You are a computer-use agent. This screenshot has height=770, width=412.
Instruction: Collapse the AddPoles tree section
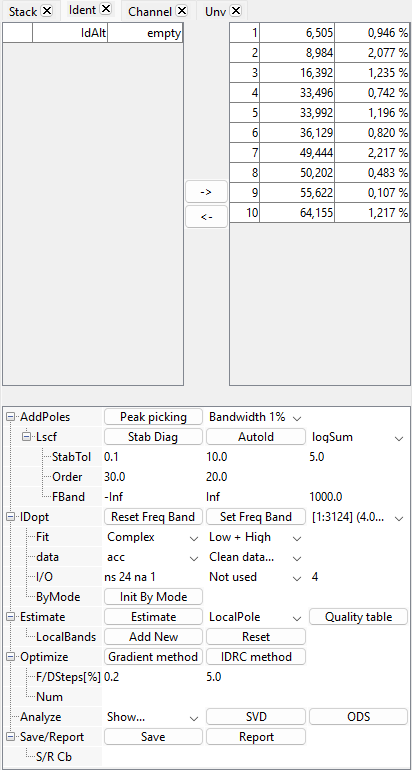11,417
